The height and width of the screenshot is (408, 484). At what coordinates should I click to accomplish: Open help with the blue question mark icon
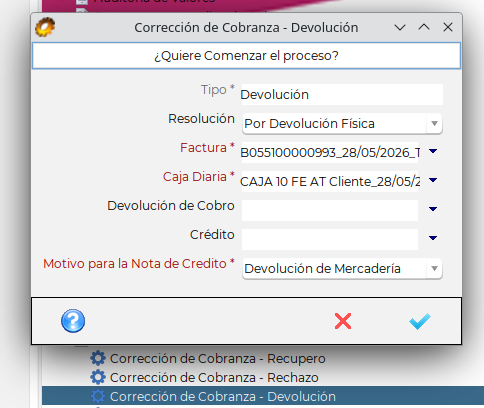coord(73,321)
